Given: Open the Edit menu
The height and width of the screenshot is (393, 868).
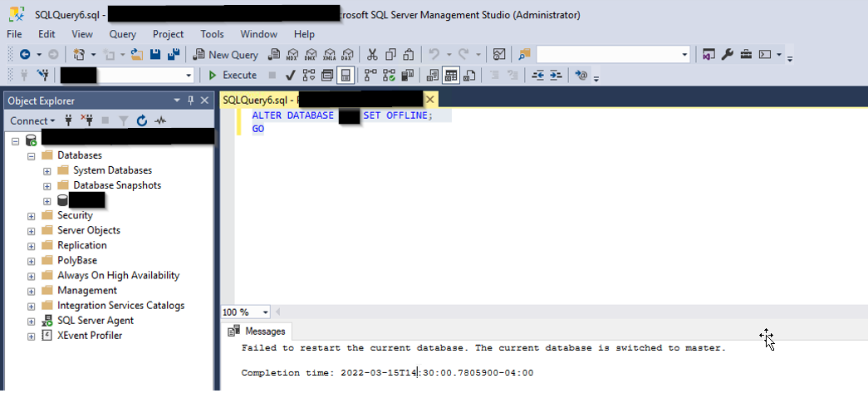Looking at the screenshot, I should pos(47,34).
